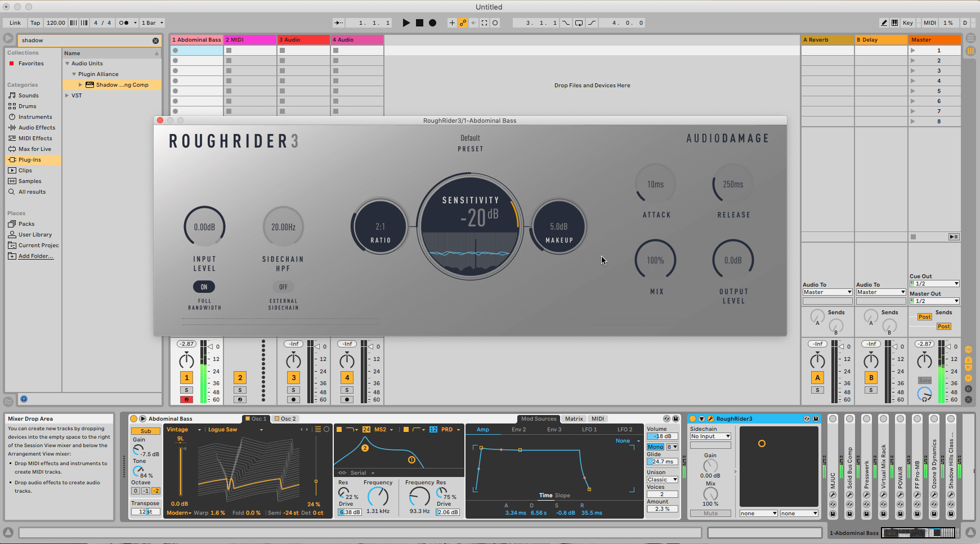Select the A Reverb return header

click(827, 40)
